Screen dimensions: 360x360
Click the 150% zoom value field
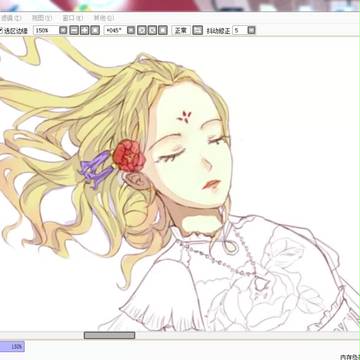tap(45, 30)
